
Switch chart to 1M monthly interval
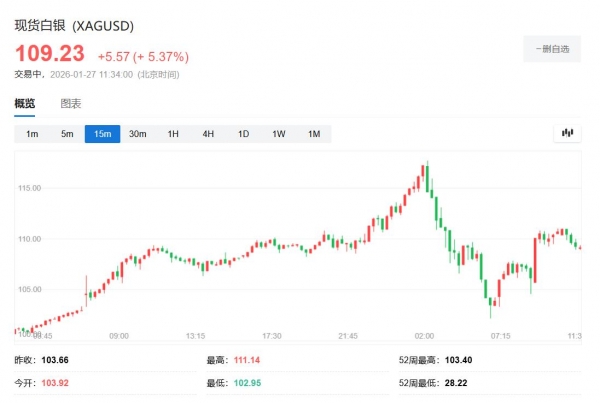(x=314, y=134)
